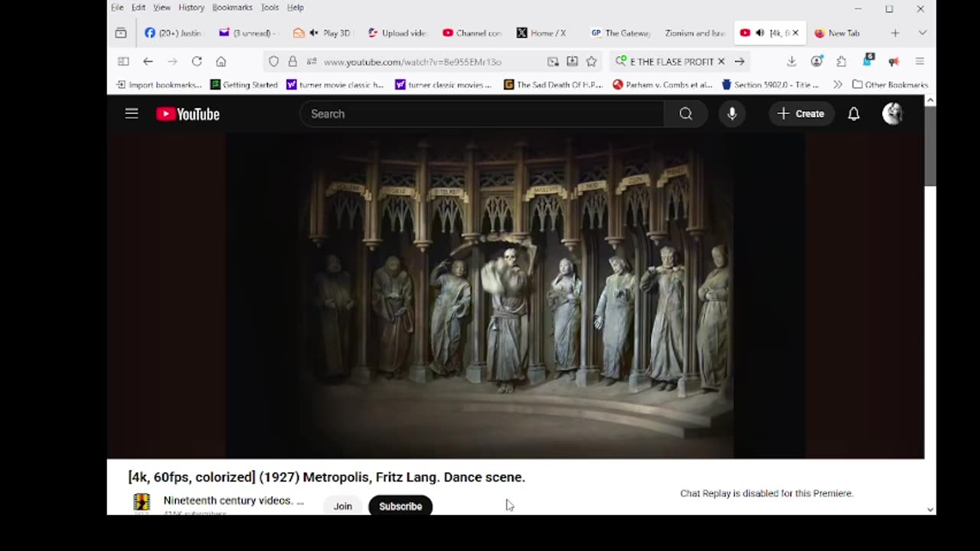Click the scrollbar down arrow
Image resolution: width=980 pixels, height=551 pixels.
pyautogui.click(x=930, y=510)
